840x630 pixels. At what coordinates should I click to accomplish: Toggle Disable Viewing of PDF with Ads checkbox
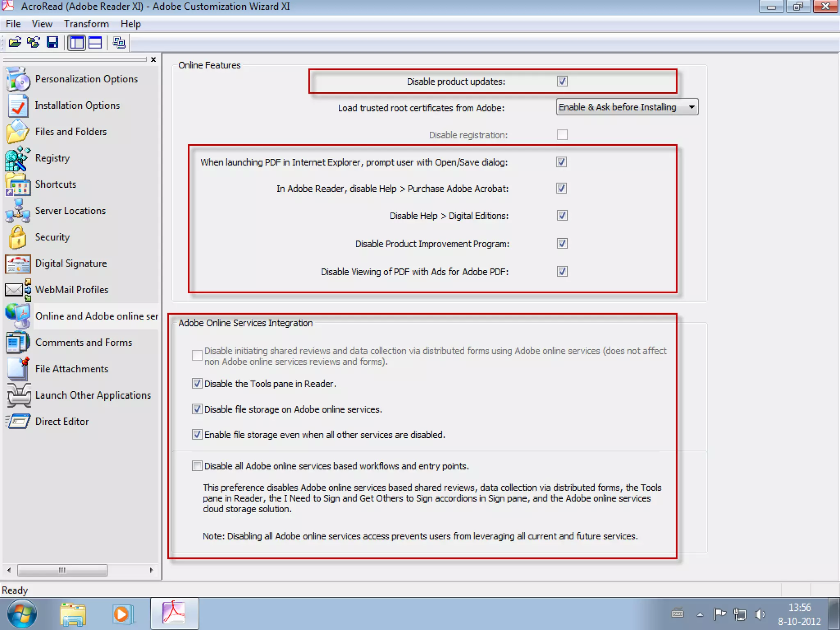pyautogui.click(x=562, y=271)
